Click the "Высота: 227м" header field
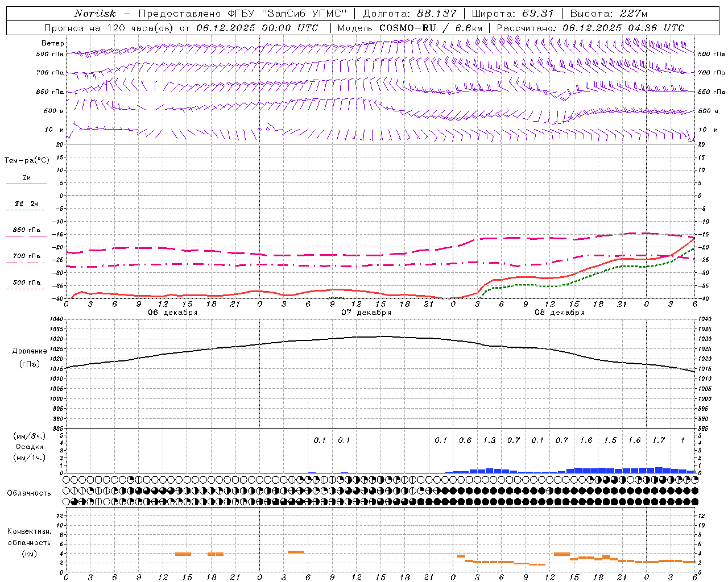This screenshot has width=728, height=582. point(609,14)
